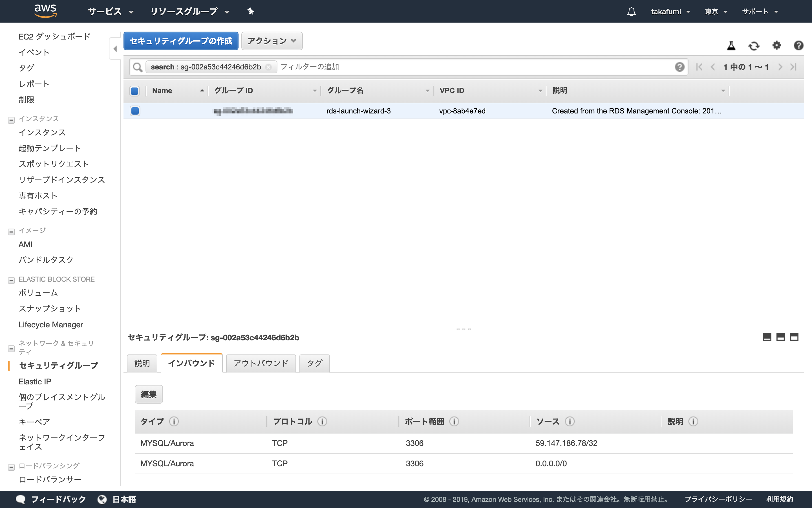Screen dimensions: 812x508
Task: Click info icon next to プロトコル
Action: tap(322, 421)
